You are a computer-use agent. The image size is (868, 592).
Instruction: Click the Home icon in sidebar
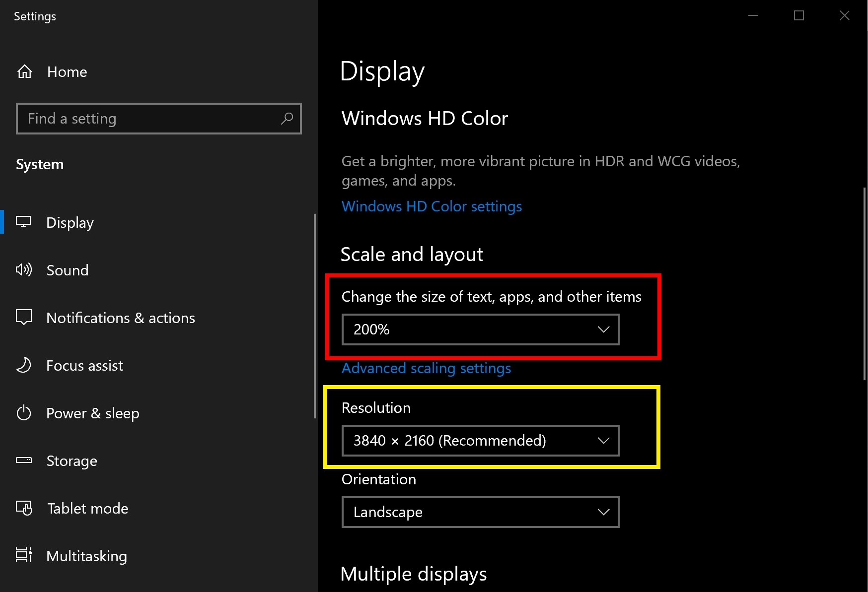(25, 72)
